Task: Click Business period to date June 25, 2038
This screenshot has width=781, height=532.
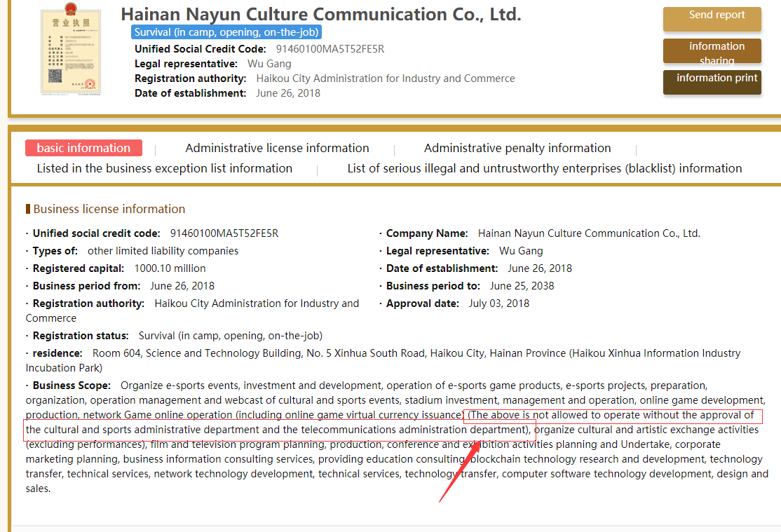Action: pyautogui.click(x=522, y=286)
